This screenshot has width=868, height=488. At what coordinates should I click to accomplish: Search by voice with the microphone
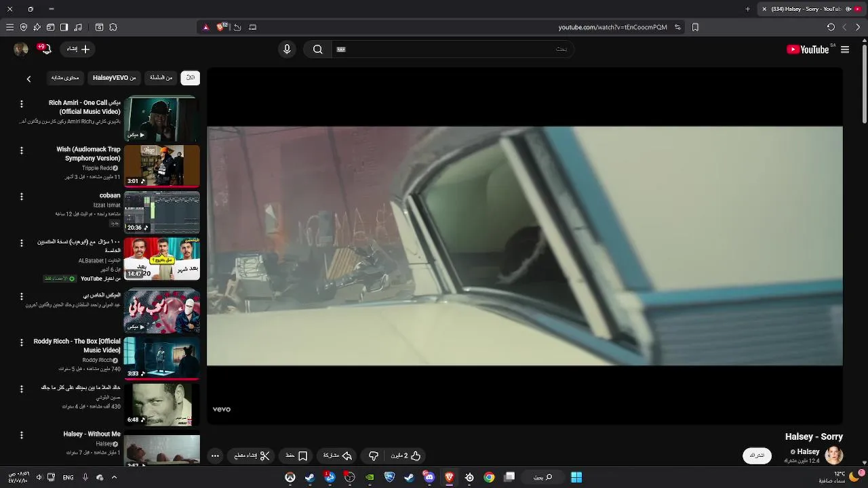click(x=287, y=49)
